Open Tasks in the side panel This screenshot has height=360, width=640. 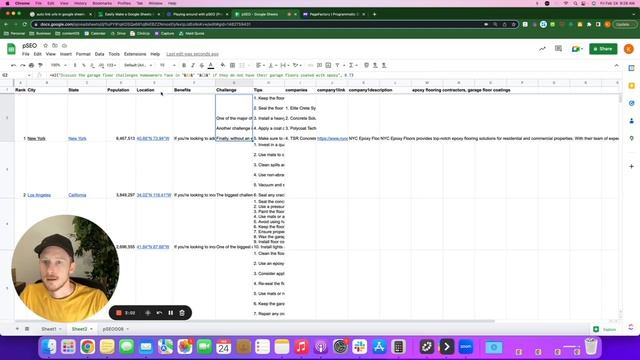[631, 103]
